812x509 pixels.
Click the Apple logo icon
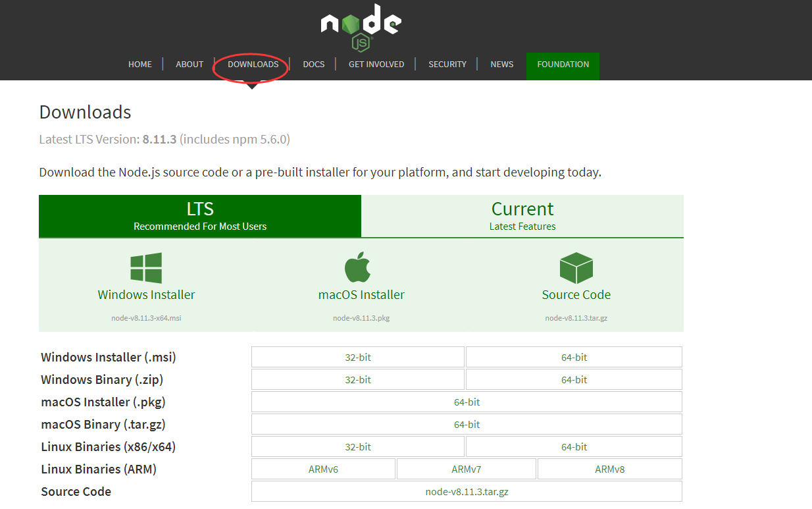(x=358, y=267)
